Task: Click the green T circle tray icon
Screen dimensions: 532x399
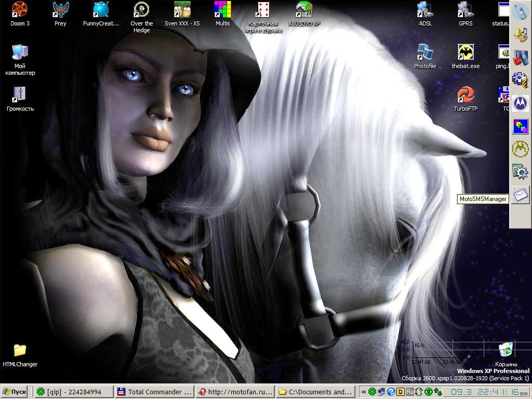Action: [x=419, y=392]
